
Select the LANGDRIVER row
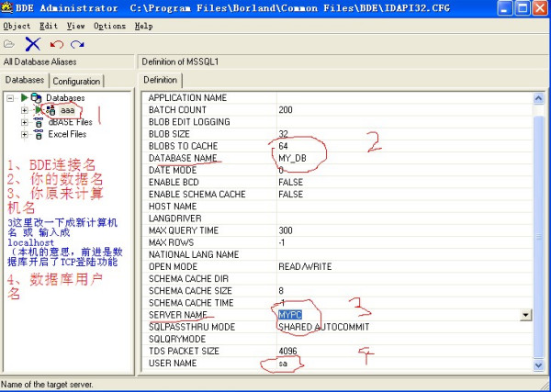tap(337, 218)
